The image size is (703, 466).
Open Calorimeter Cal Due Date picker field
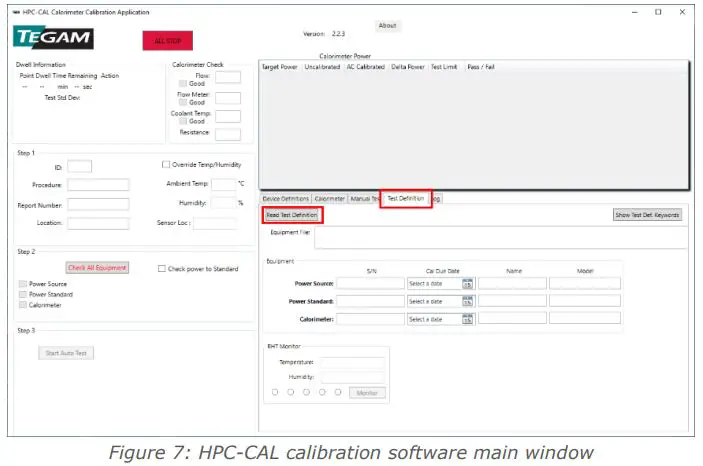click(441, 319)
